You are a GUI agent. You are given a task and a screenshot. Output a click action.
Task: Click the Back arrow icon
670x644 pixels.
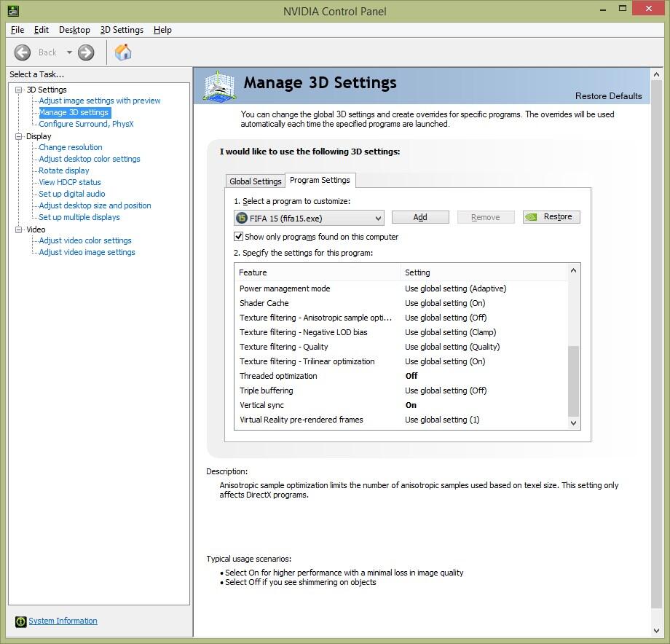[23, 52]
